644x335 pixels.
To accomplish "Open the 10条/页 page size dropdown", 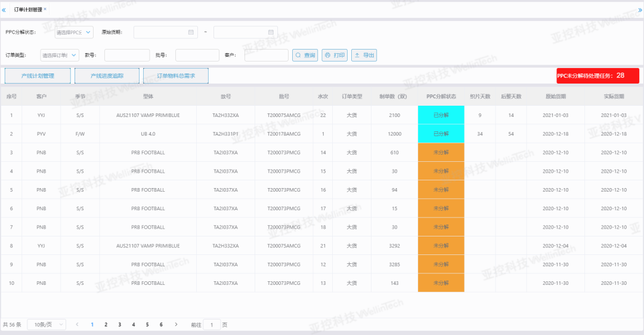I will pyautogui.click(x=47, y=324).
